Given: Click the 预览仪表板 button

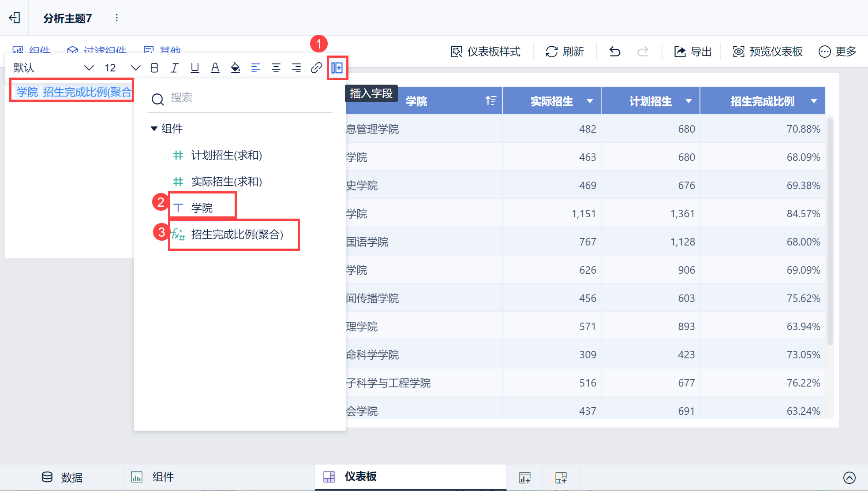Looking at the screenshot, I should click(x=767, y=52).
